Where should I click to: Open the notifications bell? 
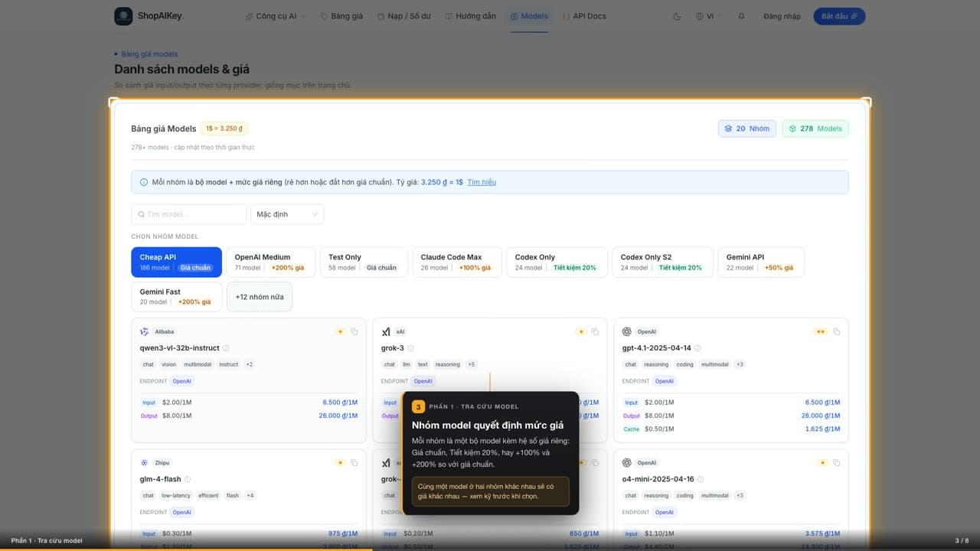[x=741, y=16]
